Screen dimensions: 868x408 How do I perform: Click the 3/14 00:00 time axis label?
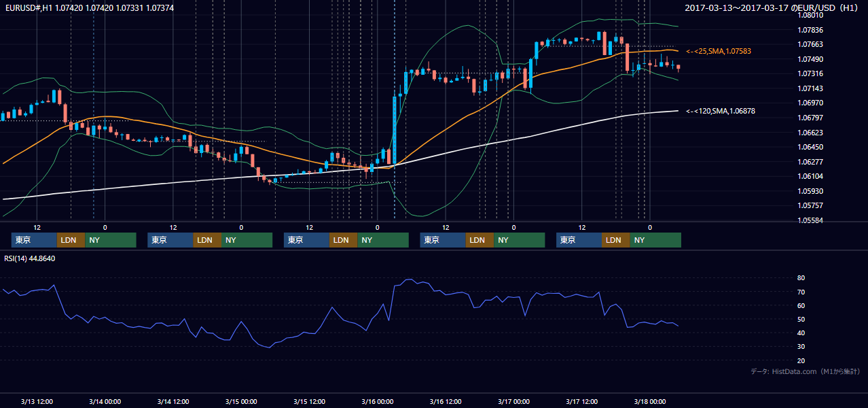click(x=105, y=401)
